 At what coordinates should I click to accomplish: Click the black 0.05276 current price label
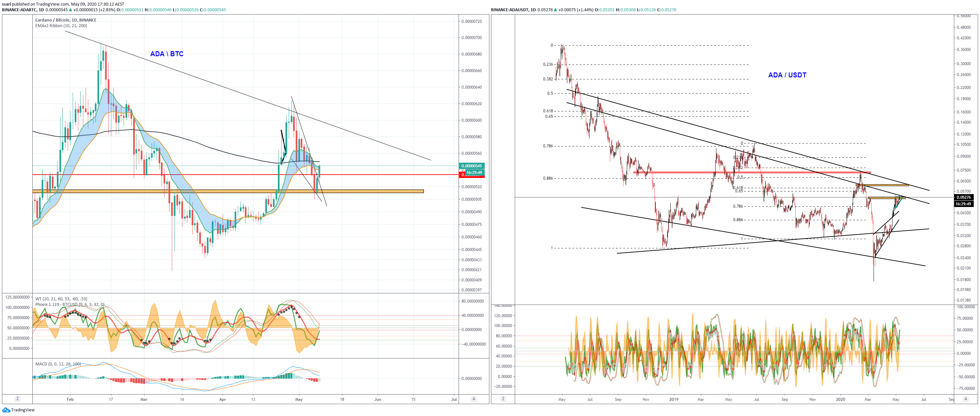[x=963, y=197]
